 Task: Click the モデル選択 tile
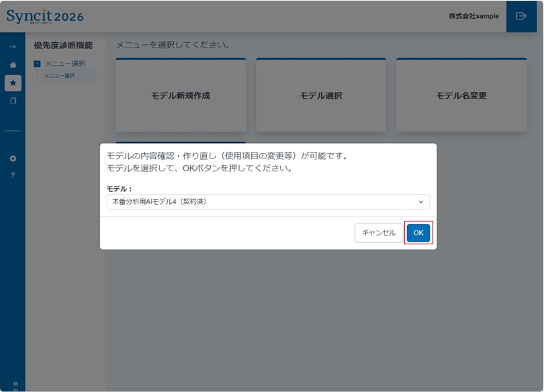pyautogui.click(x=320, y=94)
